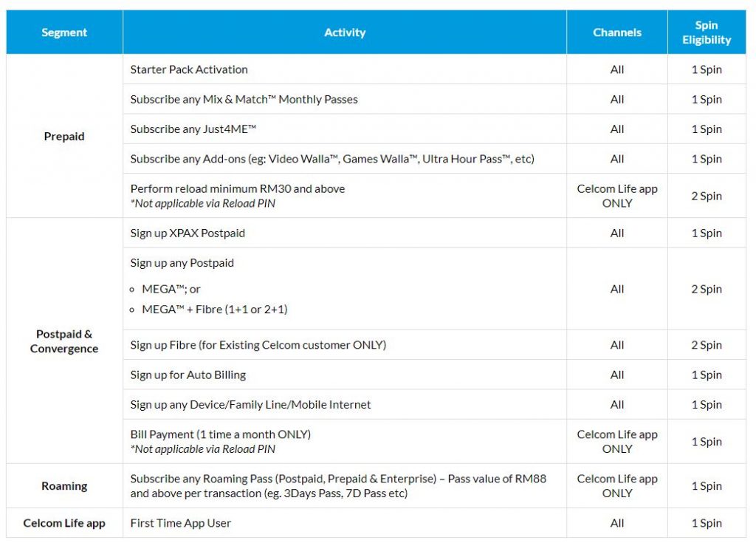Image resolution: width=756 pixels, height=543 pixels.
Task: Click the Activity column header
Action: [x=345, y=33]
